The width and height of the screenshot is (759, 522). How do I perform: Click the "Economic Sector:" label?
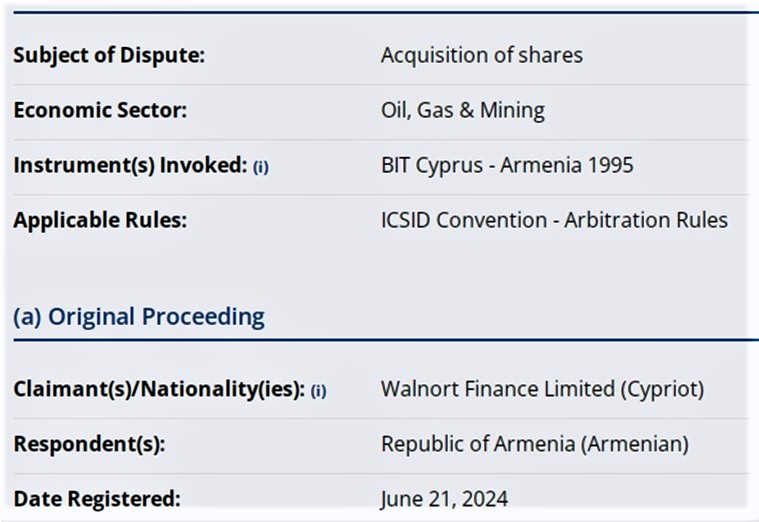(x=100, y=110)
